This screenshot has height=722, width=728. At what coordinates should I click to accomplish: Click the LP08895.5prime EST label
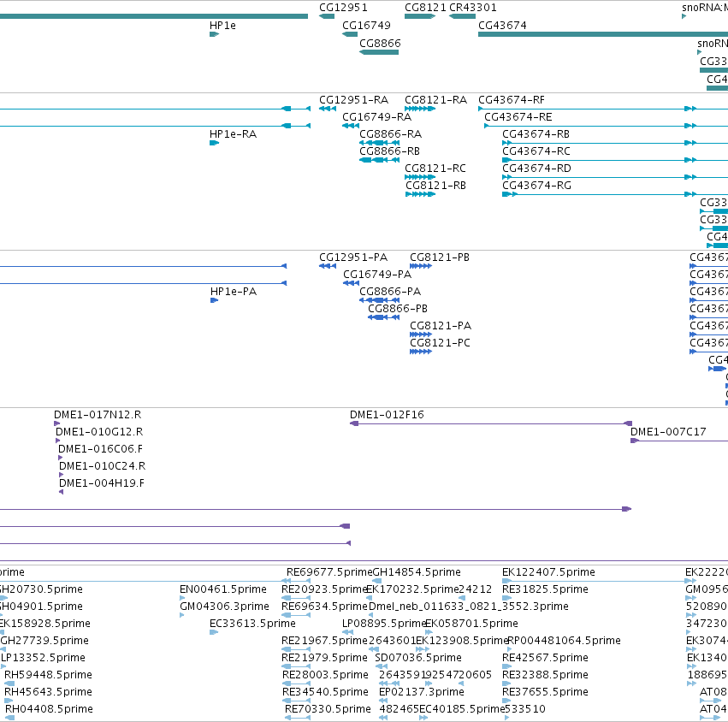383,624
